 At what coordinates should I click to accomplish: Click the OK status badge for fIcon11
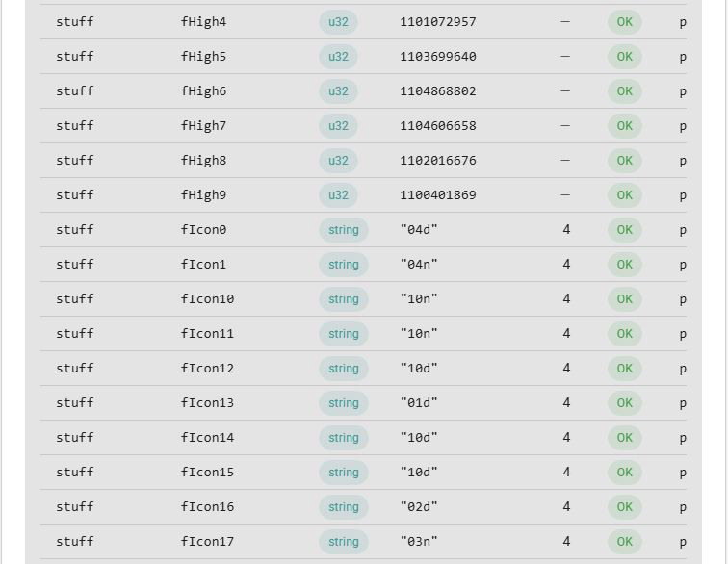pos(624,334)
